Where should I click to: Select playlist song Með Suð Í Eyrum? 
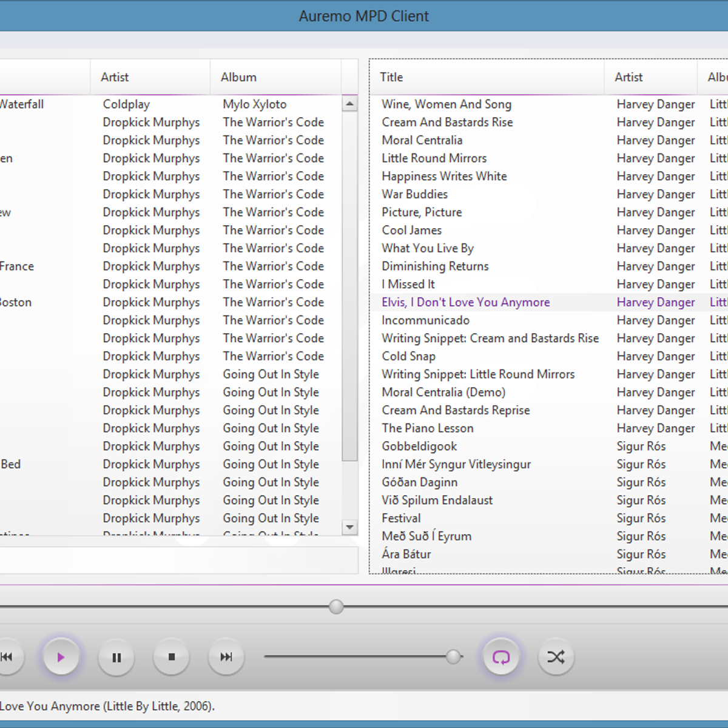pyautogui.click(x=549, y=536)
